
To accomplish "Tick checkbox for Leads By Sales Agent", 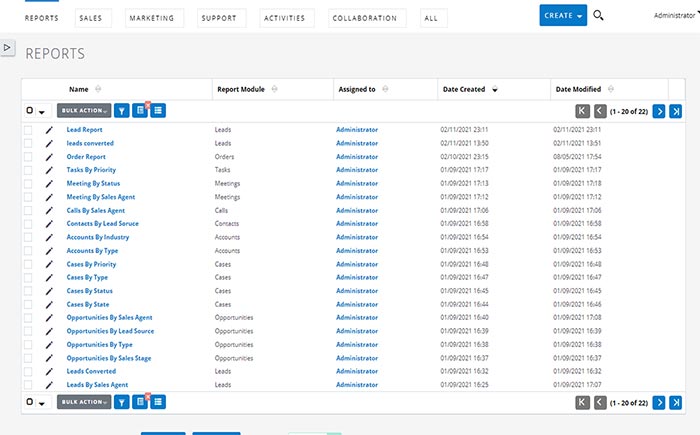I will click(28, 385).
